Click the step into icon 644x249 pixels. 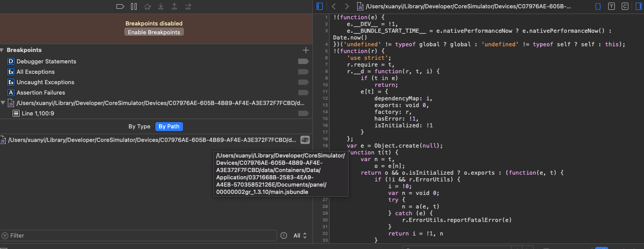point(161,6)
